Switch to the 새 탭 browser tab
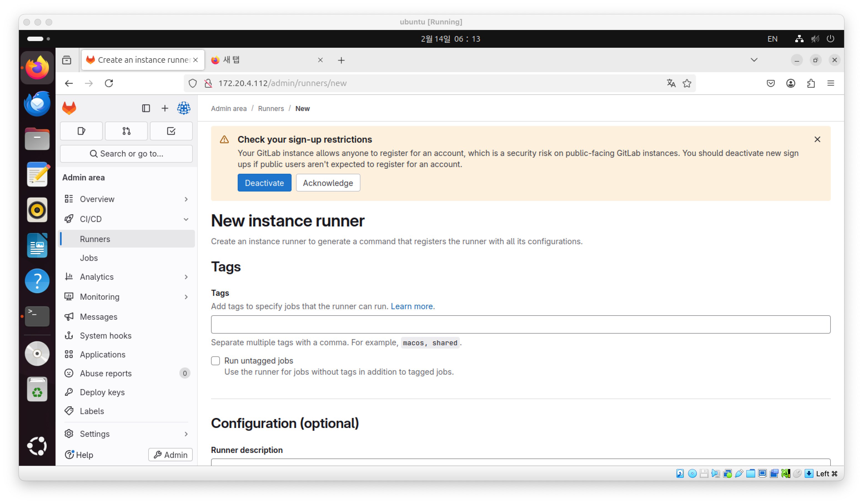863x504 pixels. (x=267, y=60)
